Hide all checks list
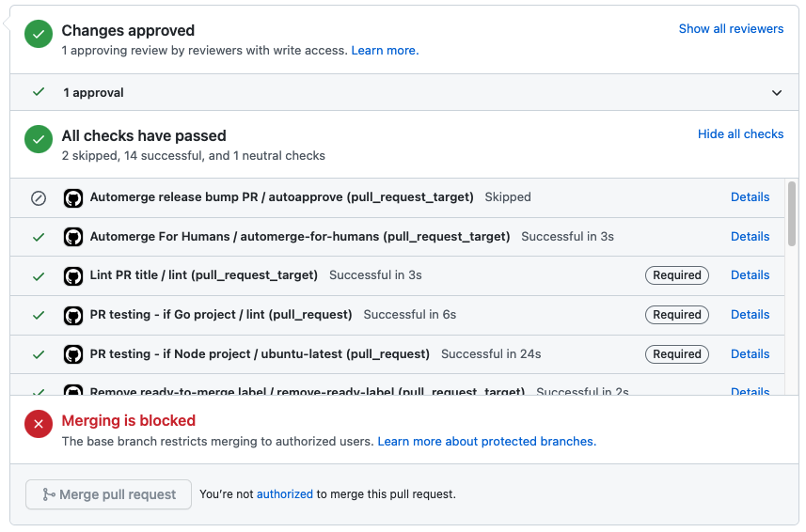806x532 pixels. (x=740, y=134)
